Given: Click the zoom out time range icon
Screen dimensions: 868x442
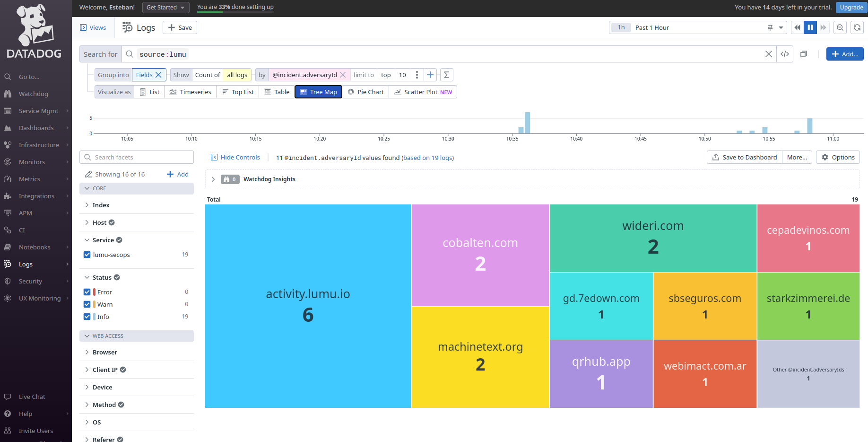Looking at the screenshot, I should point(840,27).
